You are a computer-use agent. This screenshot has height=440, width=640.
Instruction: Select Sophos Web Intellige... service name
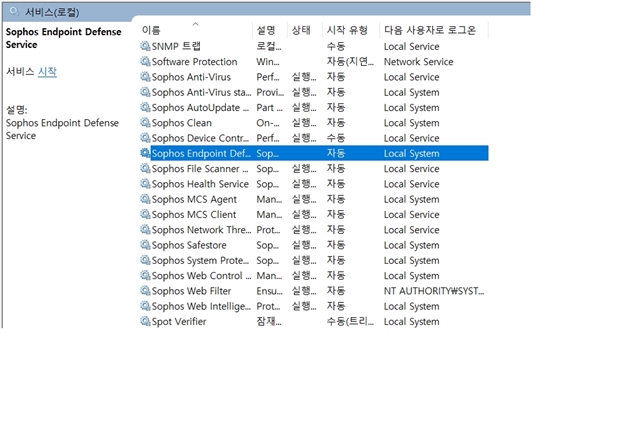(201, 307)
